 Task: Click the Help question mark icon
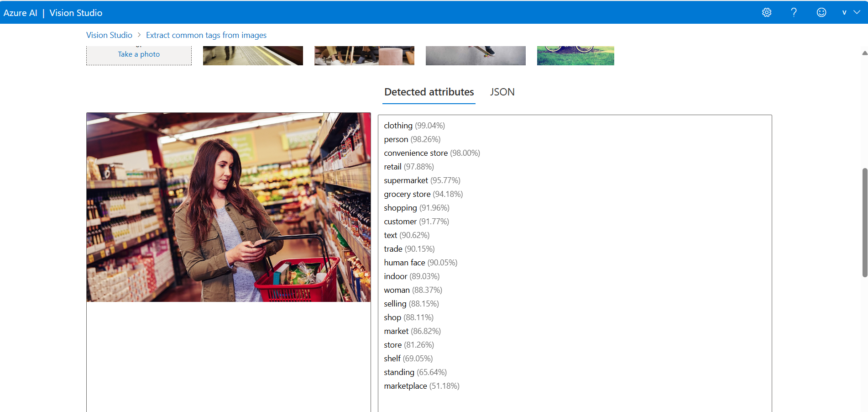click(794, 12)
